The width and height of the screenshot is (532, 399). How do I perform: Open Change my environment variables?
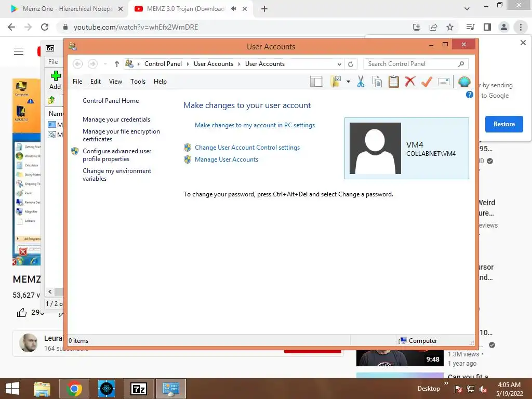pos(117,175)
